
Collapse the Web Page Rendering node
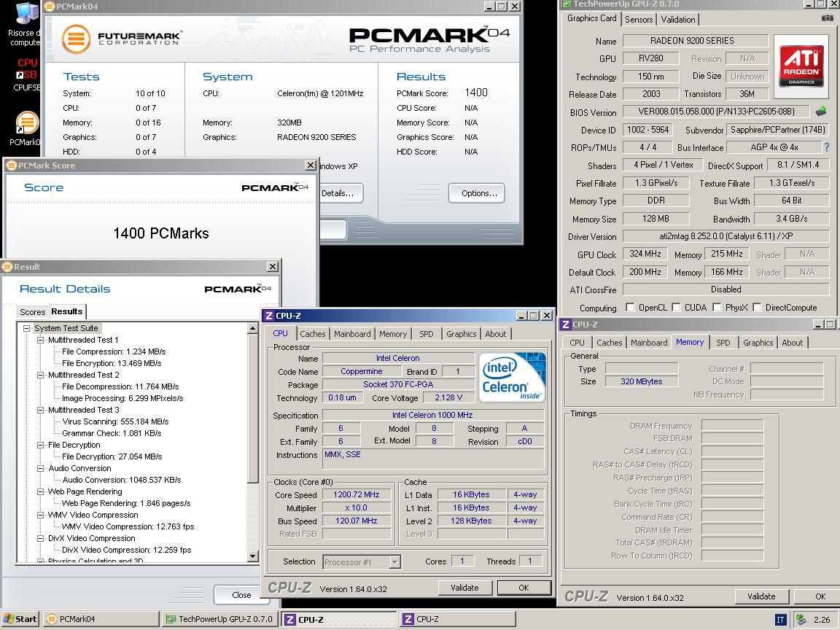40,491
